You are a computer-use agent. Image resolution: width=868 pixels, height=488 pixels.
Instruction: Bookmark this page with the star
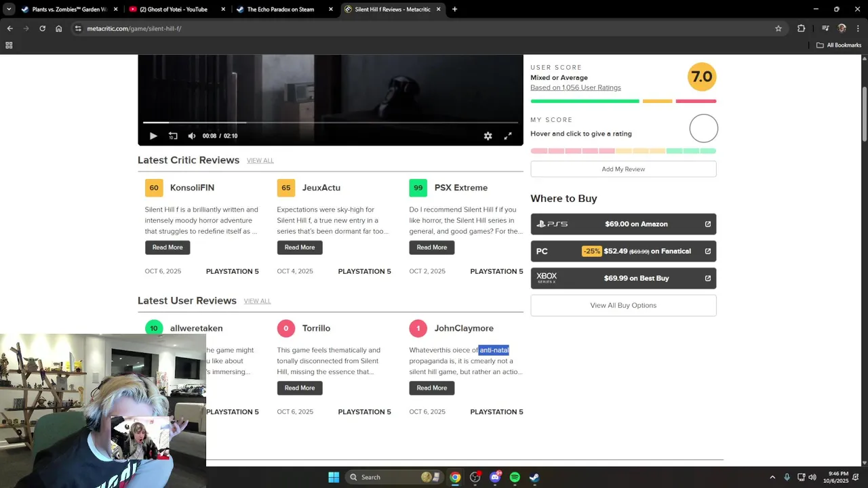click(778, 28)
